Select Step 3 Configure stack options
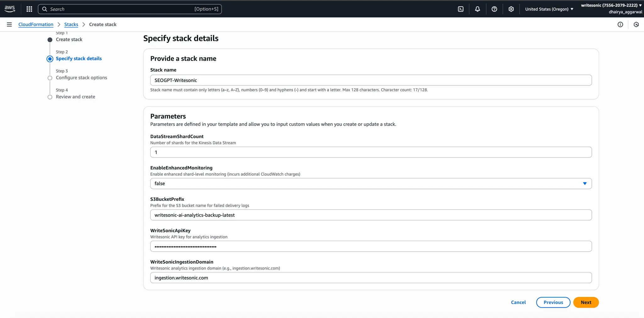 tap(81, 78)
